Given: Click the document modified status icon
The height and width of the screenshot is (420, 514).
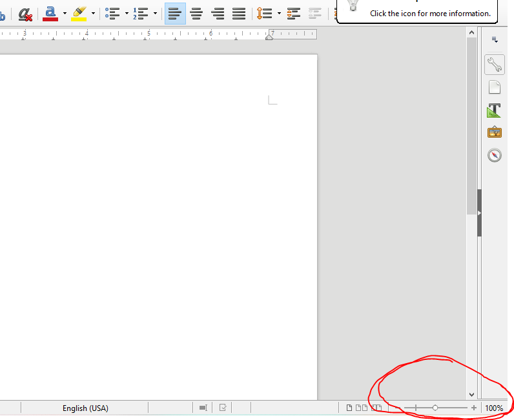Looking at the screenshot, I should (223, 408).
